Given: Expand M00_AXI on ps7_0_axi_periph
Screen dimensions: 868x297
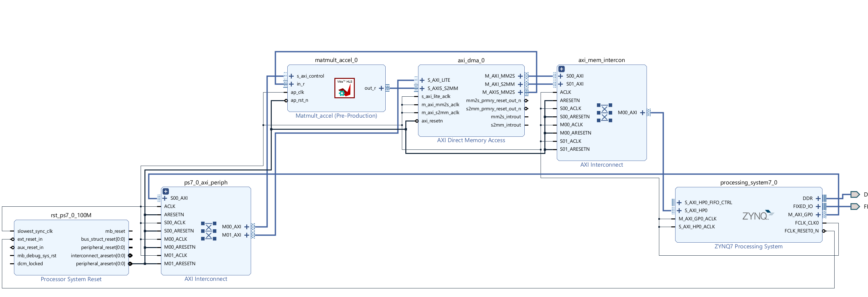Looking at the screenshot, I should point(247,227).
